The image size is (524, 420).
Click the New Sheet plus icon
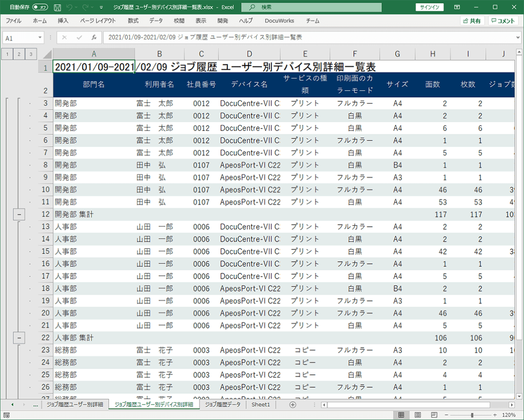(293, 405)
